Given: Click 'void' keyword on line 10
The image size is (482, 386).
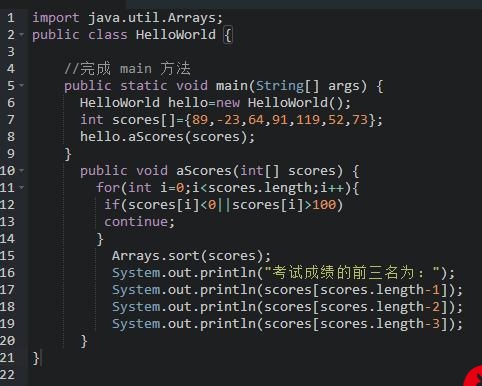Looking at the screenshot, I should click(x=152, y=171).
